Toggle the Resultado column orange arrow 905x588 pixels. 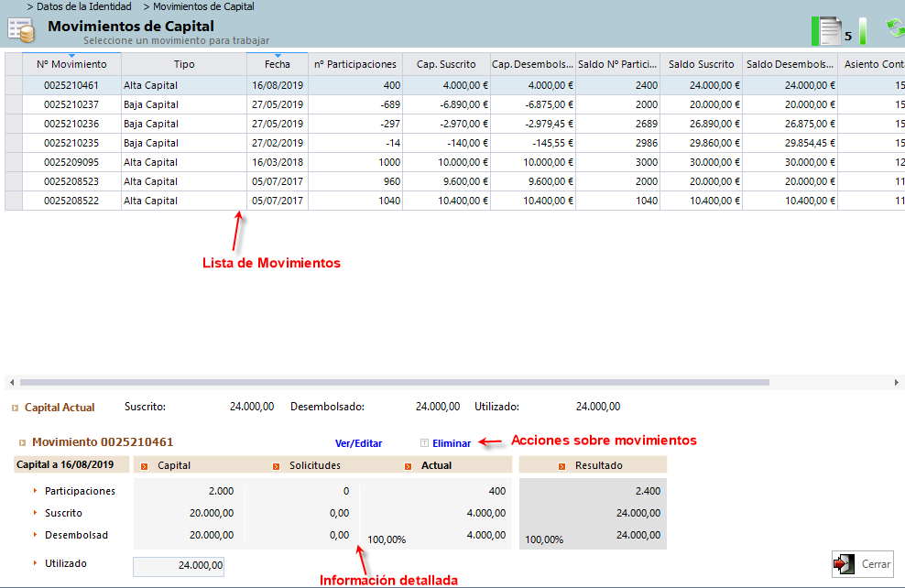coord(562,466)
